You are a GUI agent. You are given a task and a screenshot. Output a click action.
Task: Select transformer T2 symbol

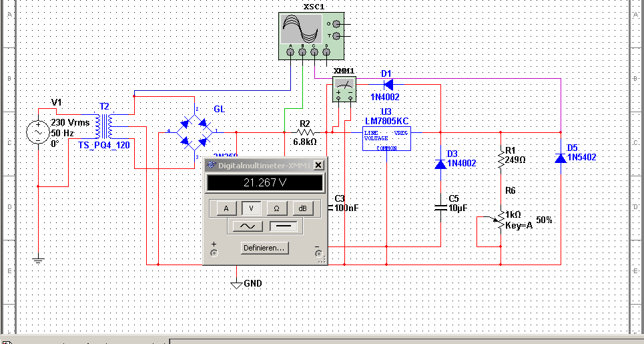pos(104,126)
